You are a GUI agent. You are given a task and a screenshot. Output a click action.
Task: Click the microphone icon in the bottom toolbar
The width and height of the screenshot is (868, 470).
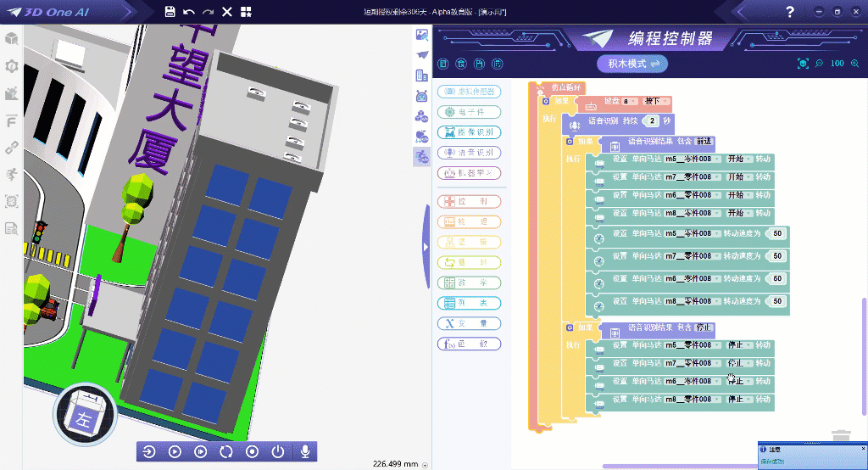[x=304, y=451]
